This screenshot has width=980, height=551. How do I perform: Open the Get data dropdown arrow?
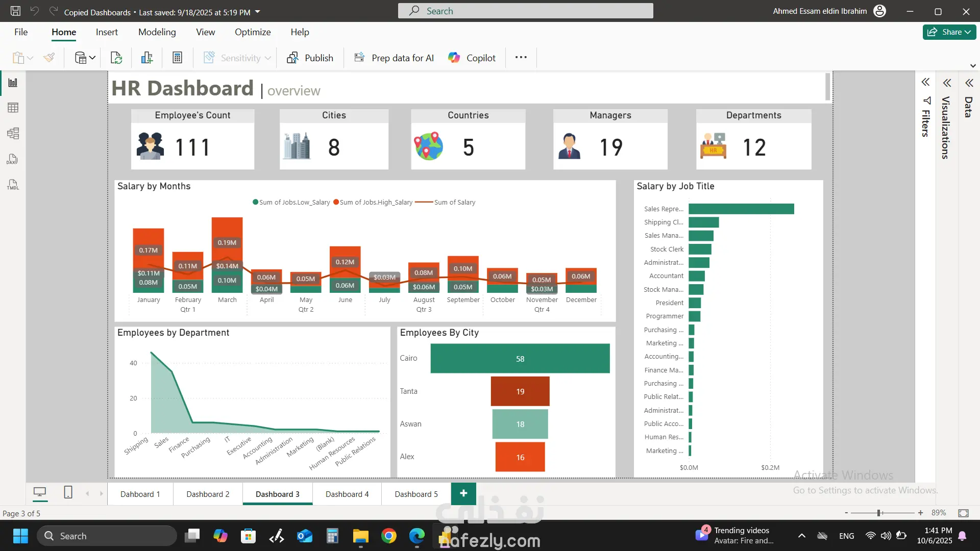92,58
